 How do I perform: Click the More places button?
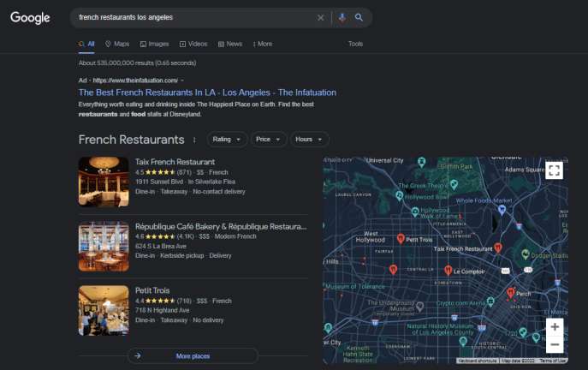tap(193, 355)
